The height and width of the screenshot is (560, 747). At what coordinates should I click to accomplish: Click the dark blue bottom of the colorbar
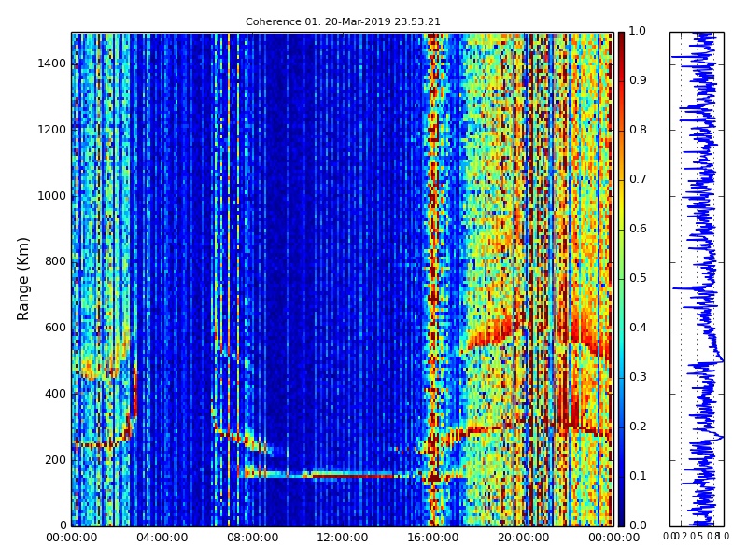621,517
